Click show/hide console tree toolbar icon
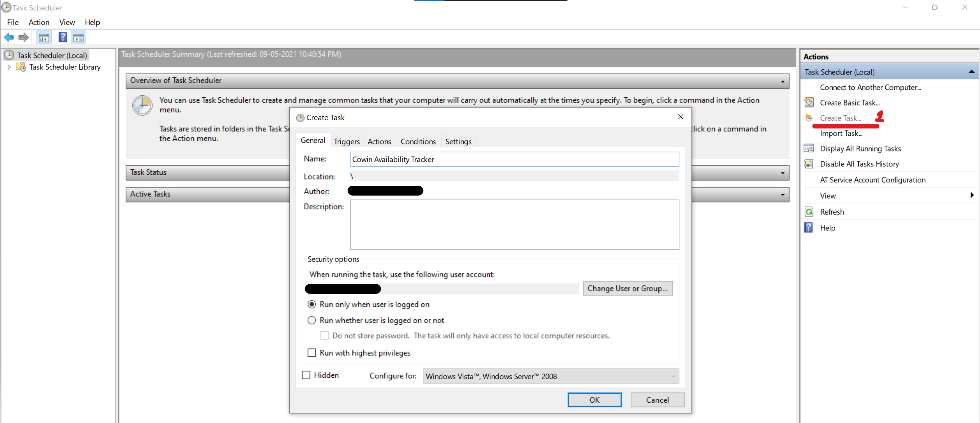 [x=44, y=37]
